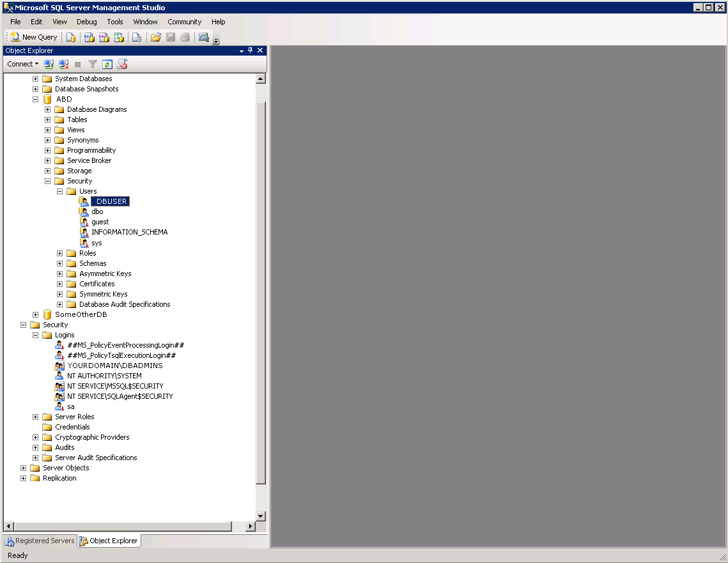Screen dimensions: 728x563
Task: Toggle the Object Explorer auto-hide pin
Action: (251, 50)
